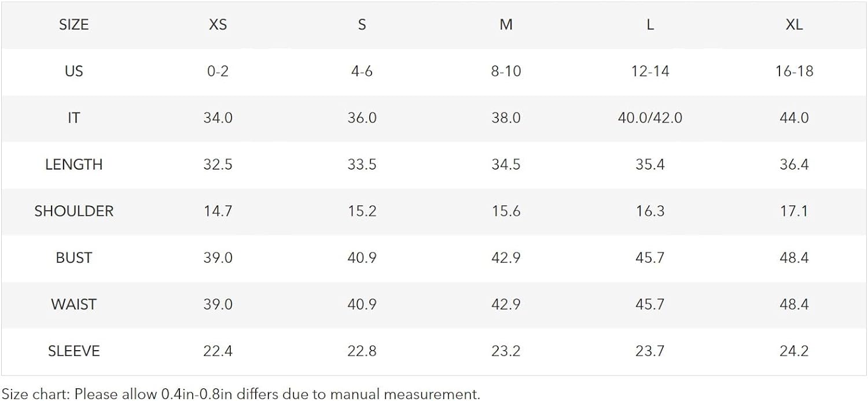Viewport: 868px width, 401px height.
Task: Select the XS column header
Action: point(218,25)
